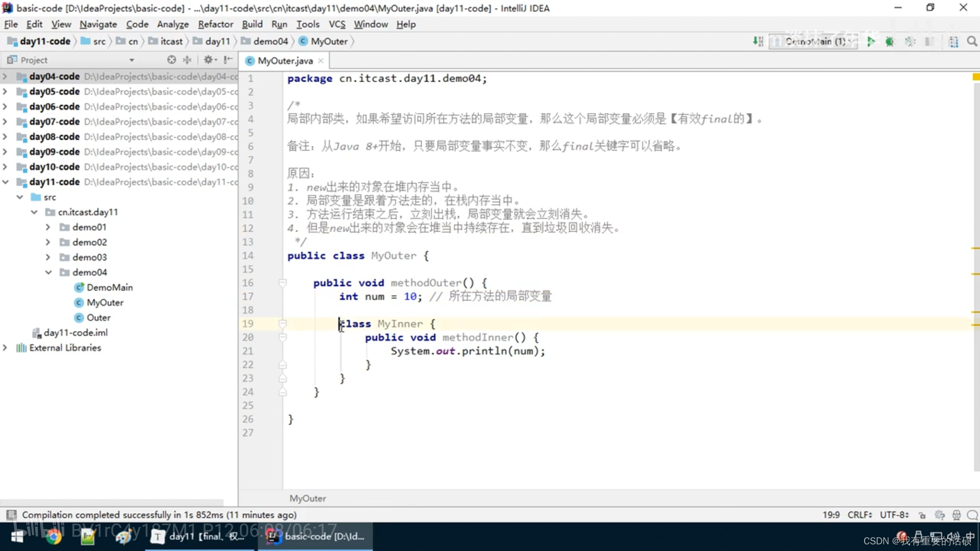Image resolution: width=980 pixels, height=551 pixels.
Task: Fold the methodOuter method at line 16
Action: pyautogui.click(x=283, y=283)
